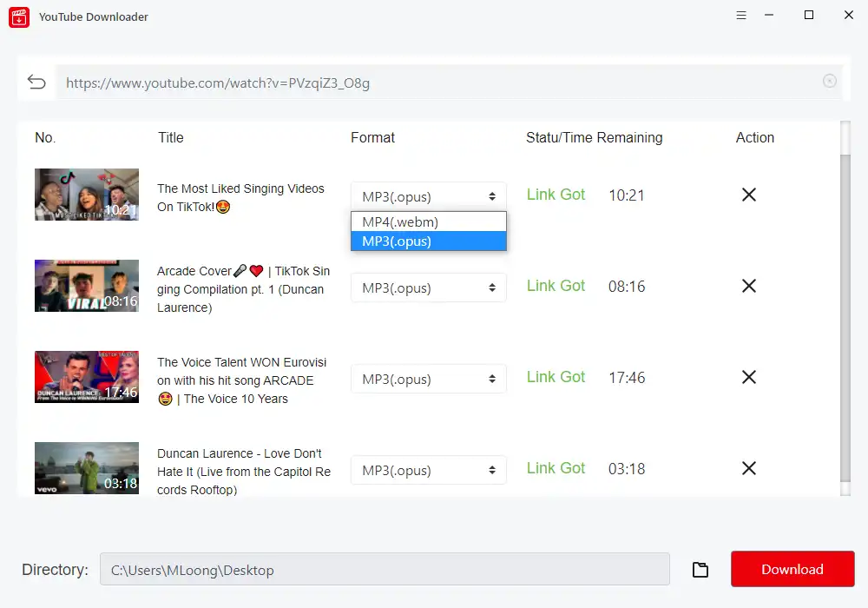Viewport: 868px width, 608px height.
Task: Click 'Link Got' status in the 10:21 row
Action: [556, 195]
